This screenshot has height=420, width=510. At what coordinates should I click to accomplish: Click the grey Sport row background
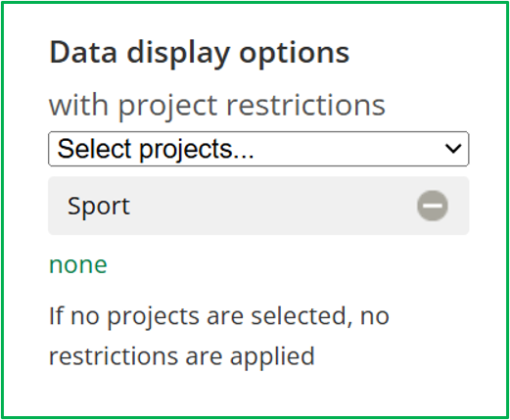(x=258, y=206)
